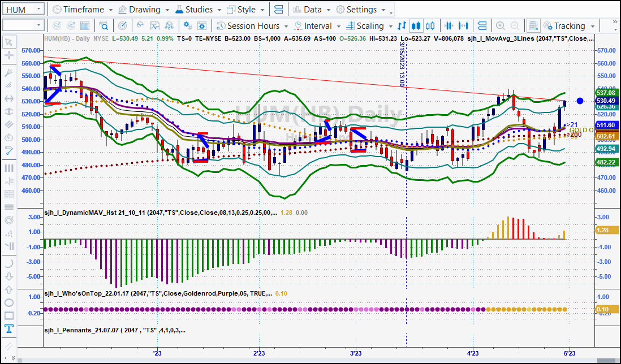Open the gear with hash settings icon

[188, 26]
